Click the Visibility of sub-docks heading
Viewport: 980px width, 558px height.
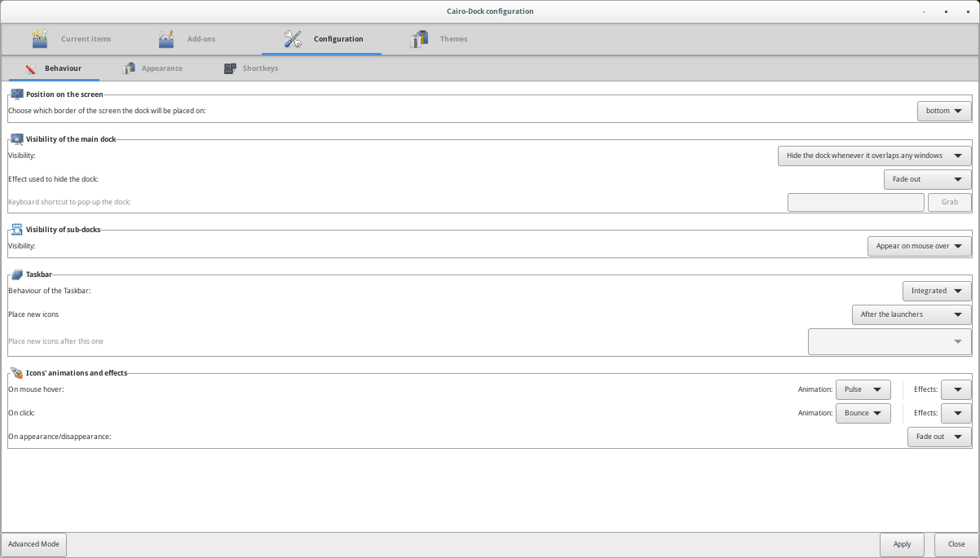(64, 230)
